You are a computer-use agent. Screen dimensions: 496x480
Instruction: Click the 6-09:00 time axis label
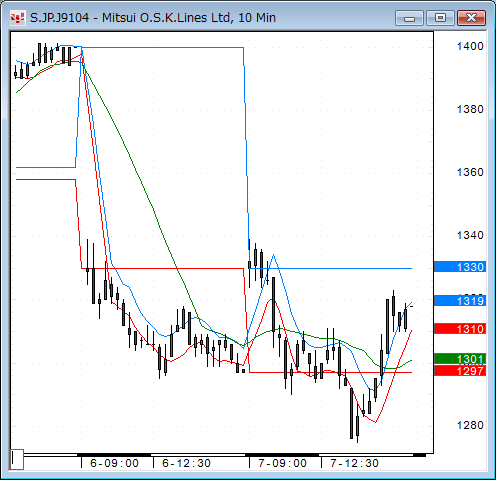coord(114,463)
